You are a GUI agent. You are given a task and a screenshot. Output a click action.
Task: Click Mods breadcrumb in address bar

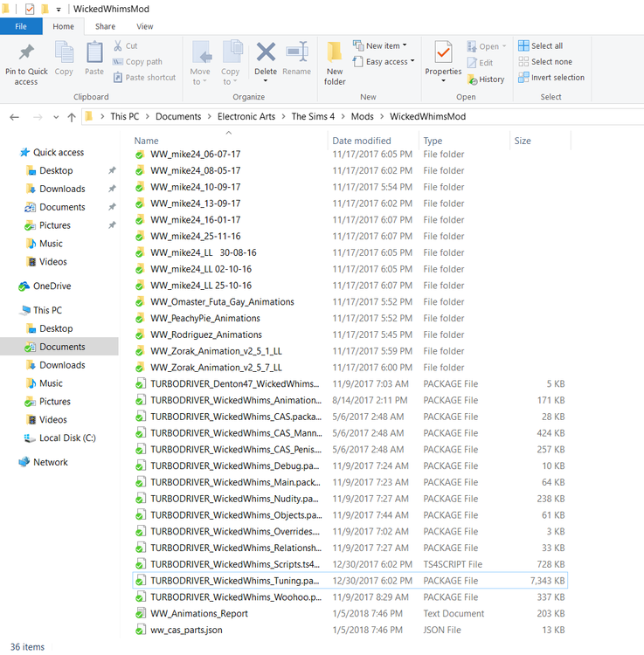(362, 116)
